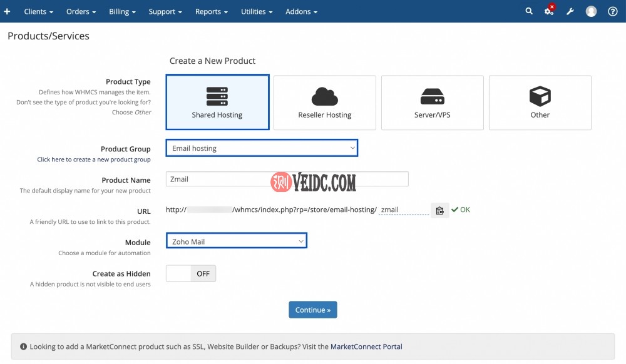This screenshot has height=364, width=626.
Task: Expand the Product Group dropdown
Action: click(262, 148)
